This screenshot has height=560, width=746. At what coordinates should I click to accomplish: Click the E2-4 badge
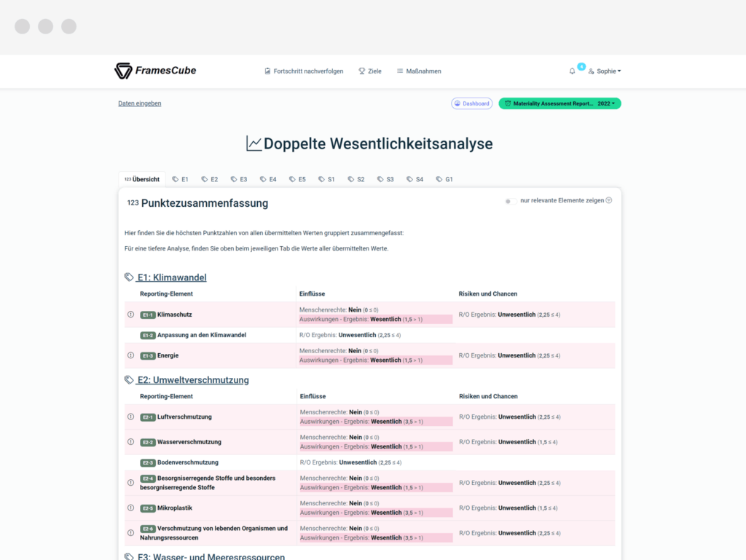pos(147,478)
